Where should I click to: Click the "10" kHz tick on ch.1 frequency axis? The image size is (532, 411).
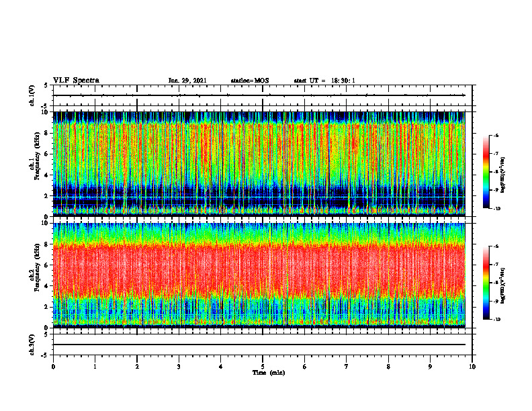tap(46, 112)
